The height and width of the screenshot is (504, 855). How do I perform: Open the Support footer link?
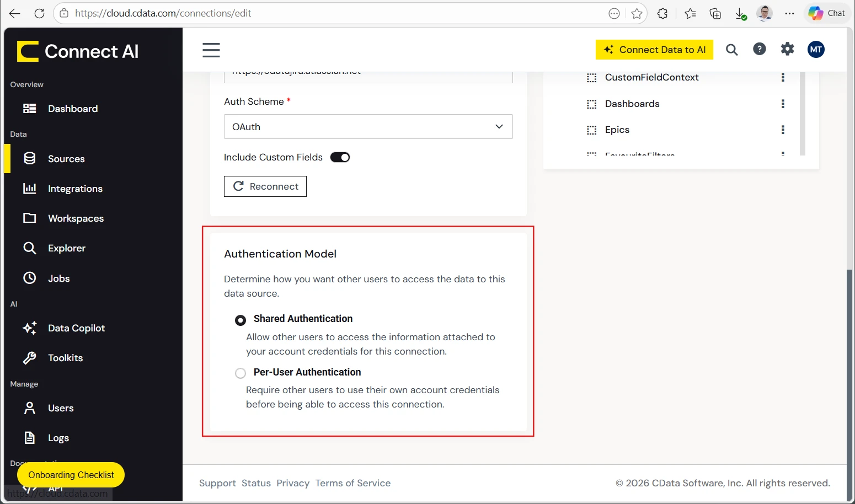[217, 483]
